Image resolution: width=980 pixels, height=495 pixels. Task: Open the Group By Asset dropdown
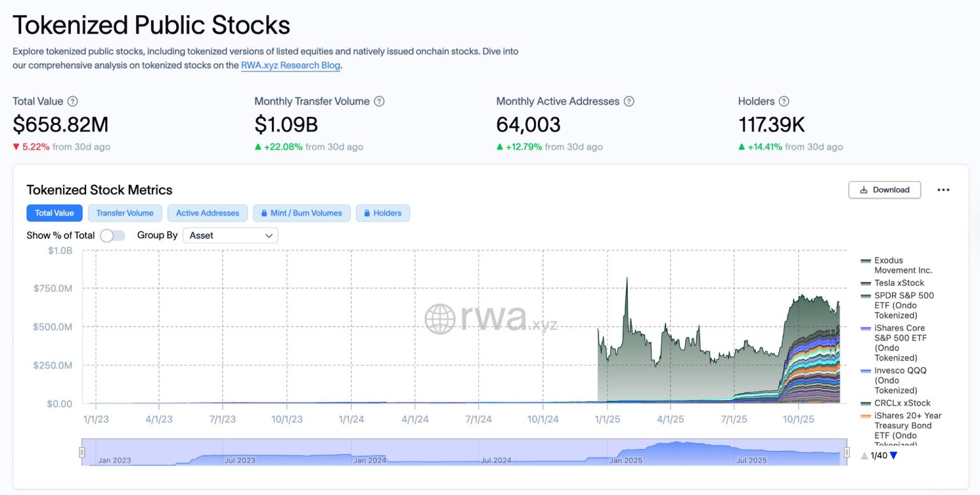coord(230,235)
